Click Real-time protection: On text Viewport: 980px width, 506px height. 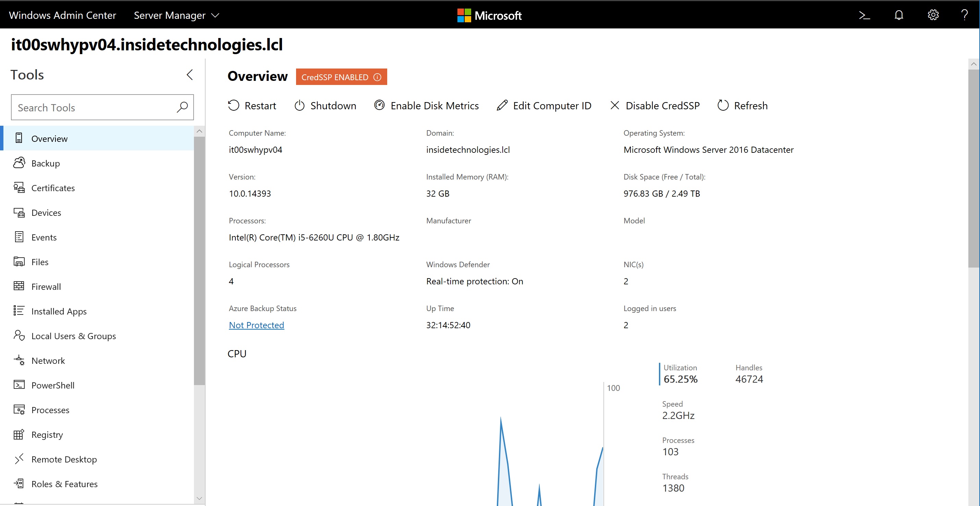[x=474, y=281]
